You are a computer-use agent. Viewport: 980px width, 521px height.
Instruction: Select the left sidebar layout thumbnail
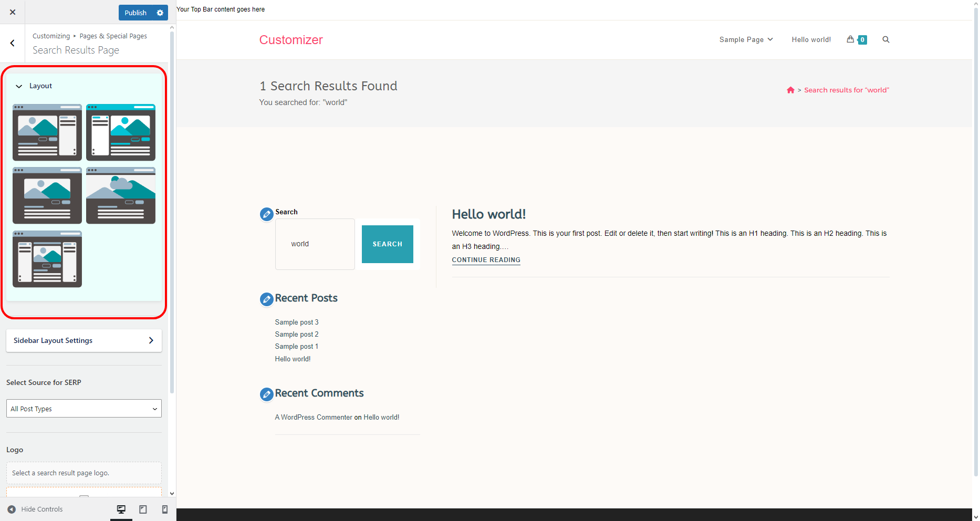click(121, 132)
